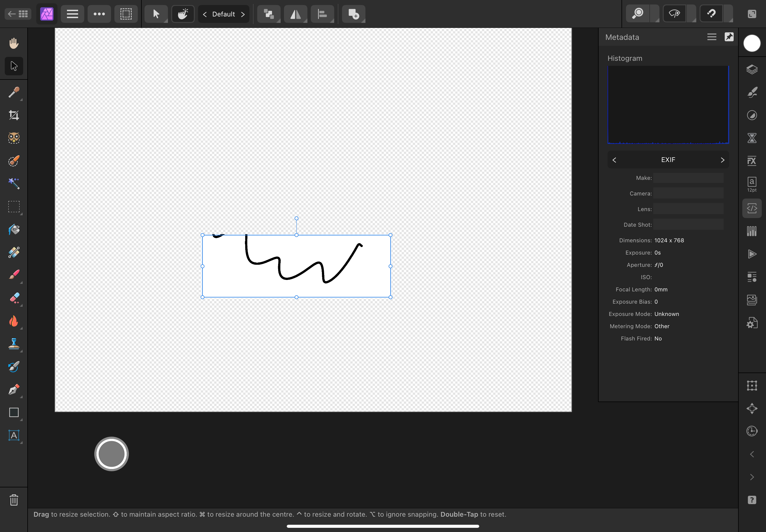The height and width of the screenshot is (532, 766).
Task: Select the Crop tool
Action: pyautogui.click(x=14, y=115)
